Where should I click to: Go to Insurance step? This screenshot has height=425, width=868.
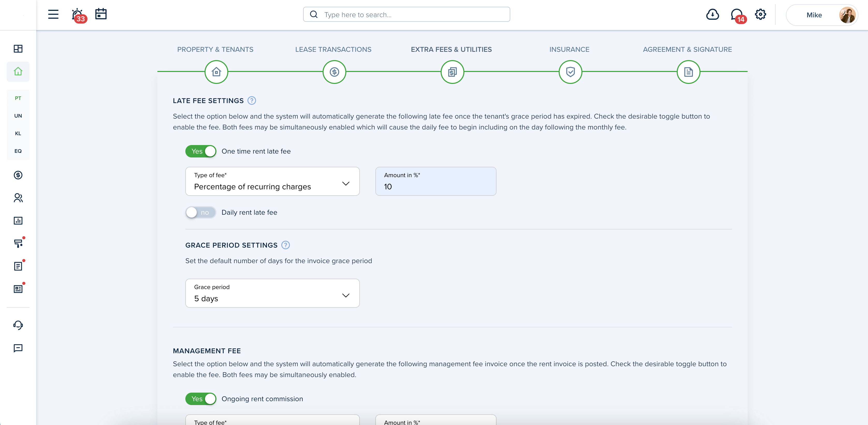coord(570,49)
